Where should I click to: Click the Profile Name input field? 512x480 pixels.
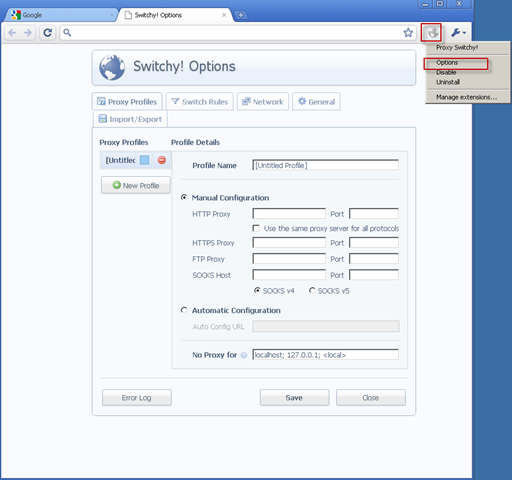pyautogui.click(x=325, y=165)
